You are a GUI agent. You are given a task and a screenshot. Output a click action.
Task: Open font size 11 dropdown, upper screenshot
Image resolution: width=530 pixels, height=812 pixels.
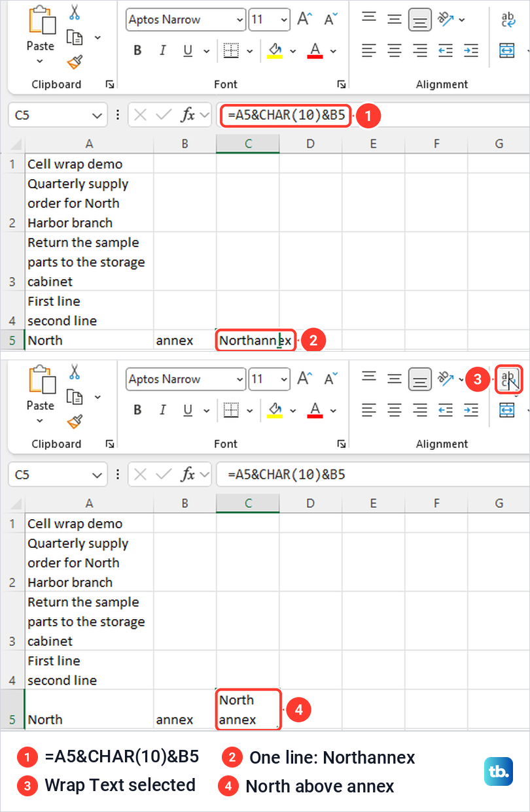tap(283, 20)
